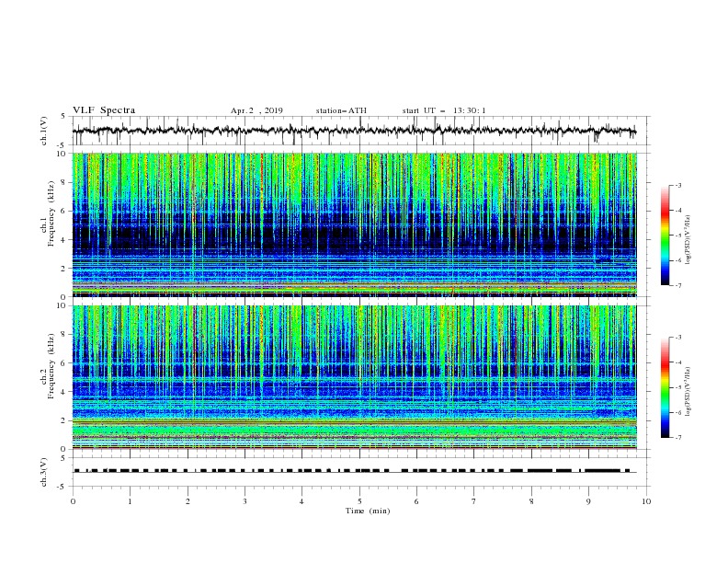Click the "ch.1(V)" waveform axis label
The width and height of the screenshot is (728, 563).
pos(44,131)
